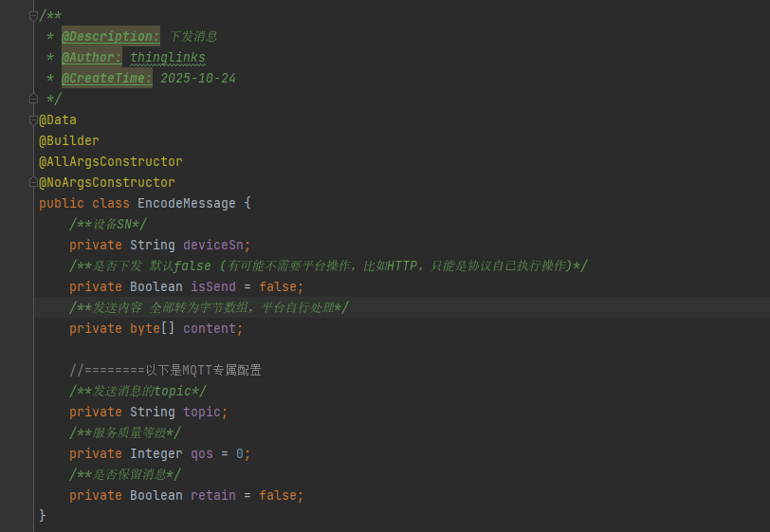
Task: Click the MQTT section line comment
Action: click(165, 370)
